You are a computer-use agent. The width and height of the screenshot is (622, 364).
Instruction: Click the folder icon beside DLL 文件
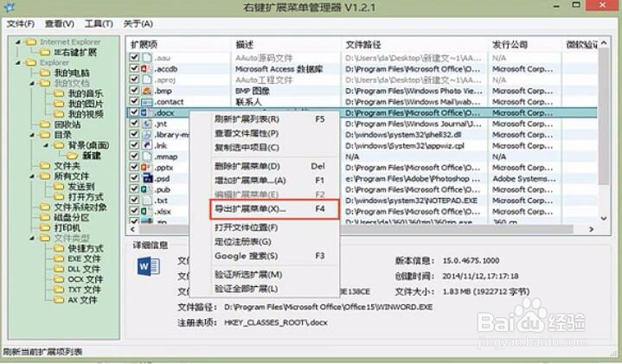(x=59, y=269)
